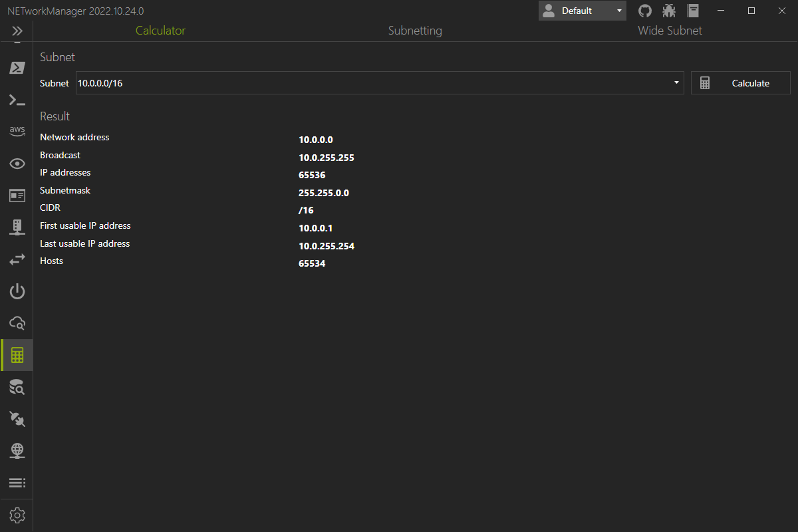Open the Whois cloud-search icon
The height and width of the screenshot is (532, 798).
point(17,323)
